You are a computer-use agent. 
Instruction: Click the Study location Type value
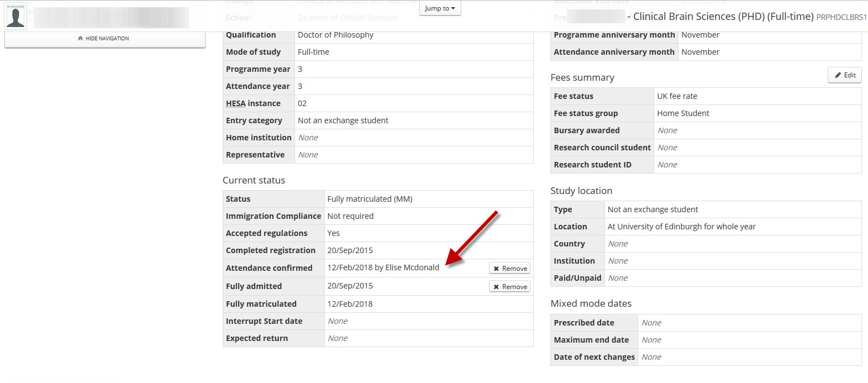pos(653,209)
